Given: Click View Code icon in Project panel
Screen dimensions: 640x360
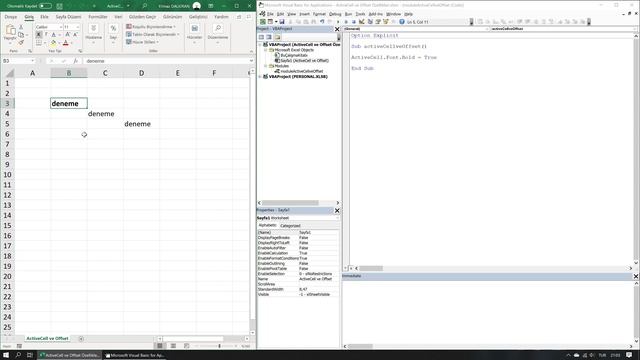Looking at the screenshot, I should [x=262, y=37].
